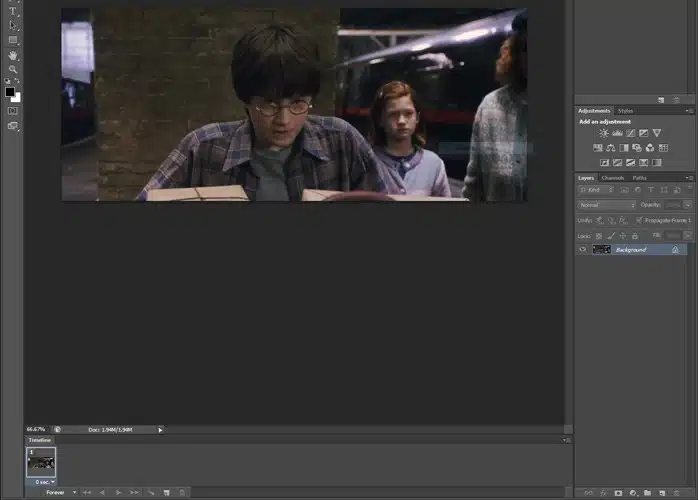Pick the Path Selection arrow tool

coord(12,26)
